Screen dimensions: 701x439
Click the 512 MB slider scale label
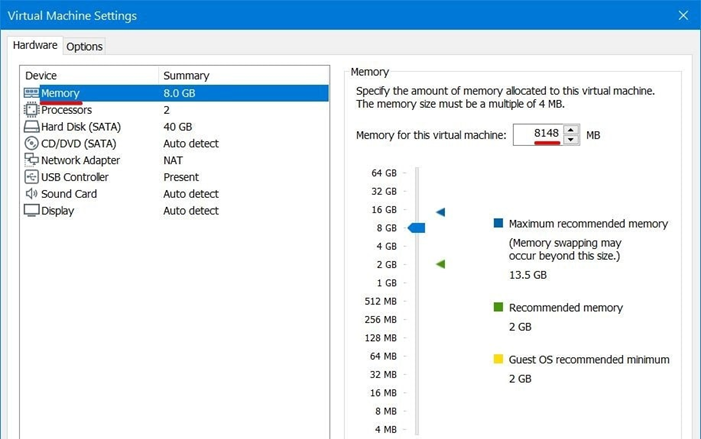click(380, 301)
